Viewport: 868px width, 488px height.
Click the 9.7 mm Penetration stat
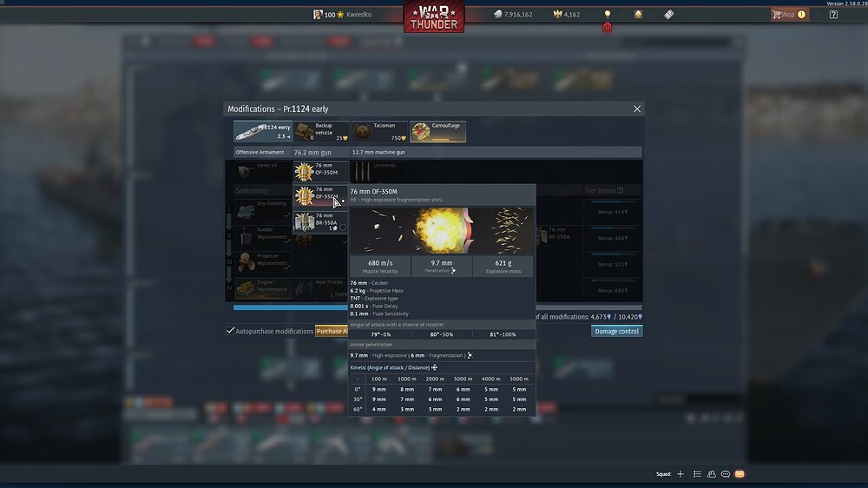pos(442,267)
